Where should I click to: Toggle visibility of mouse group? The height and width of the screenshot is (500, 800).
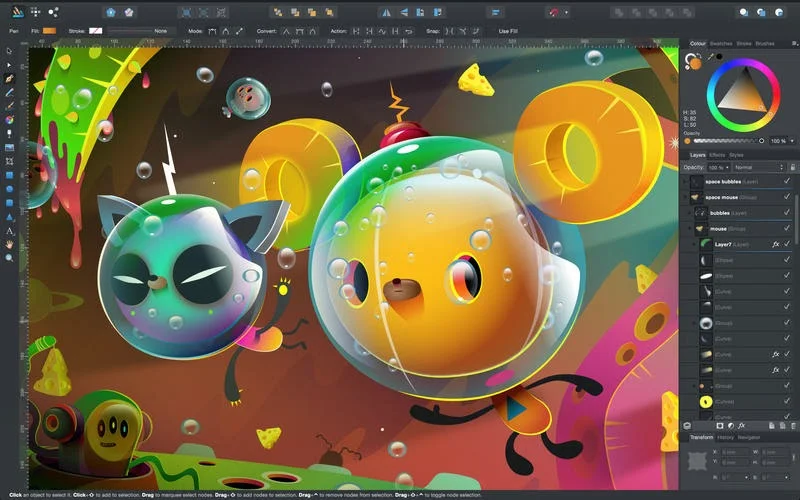click(787, 229)
